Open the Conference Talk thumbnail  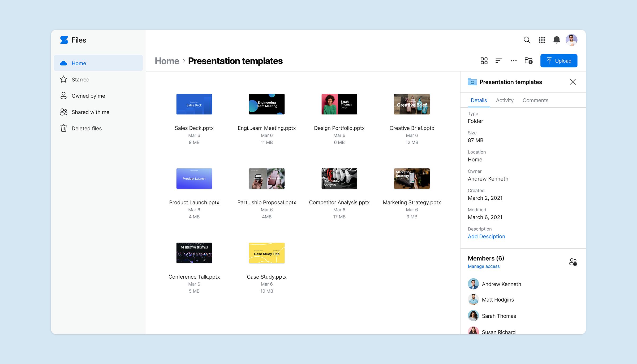pyautogui.click(x=194, y=253)
